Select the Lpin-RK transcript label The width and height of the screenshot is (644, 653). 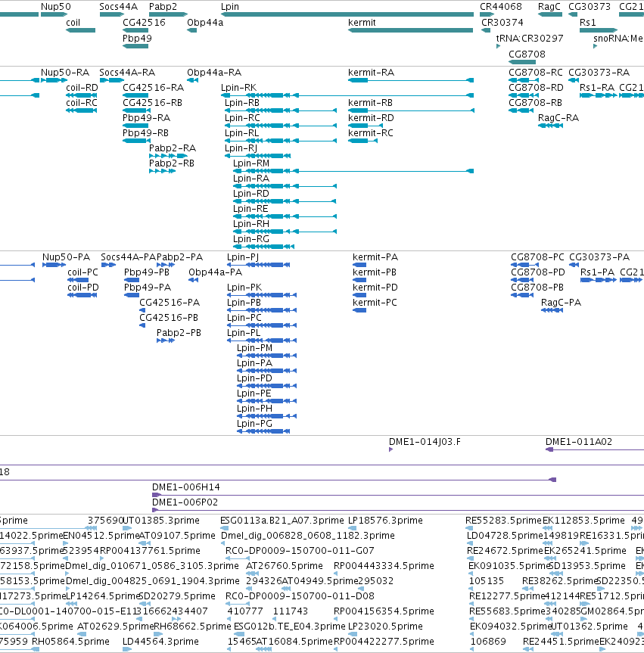coord(238,88)
